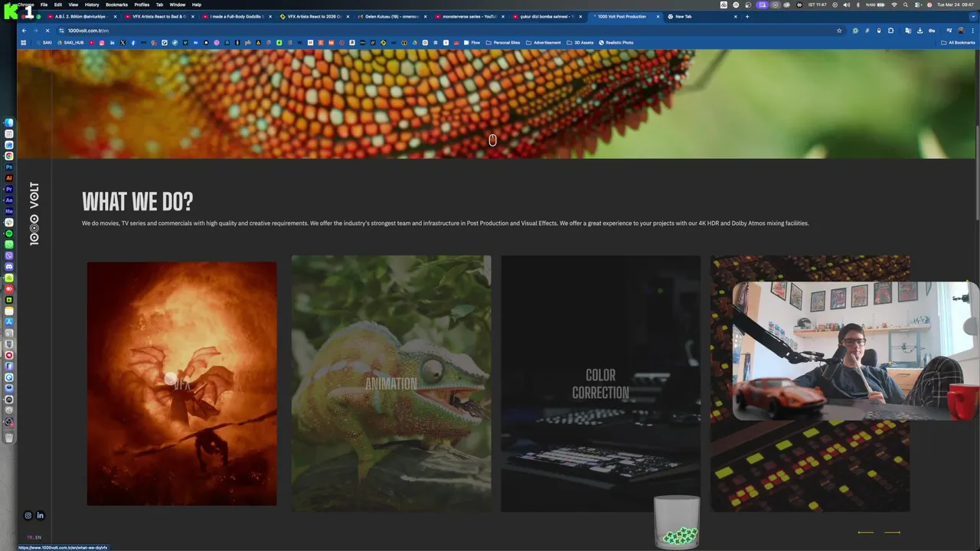Click the WHAT WE DO? heading

[x=138, y=202]
